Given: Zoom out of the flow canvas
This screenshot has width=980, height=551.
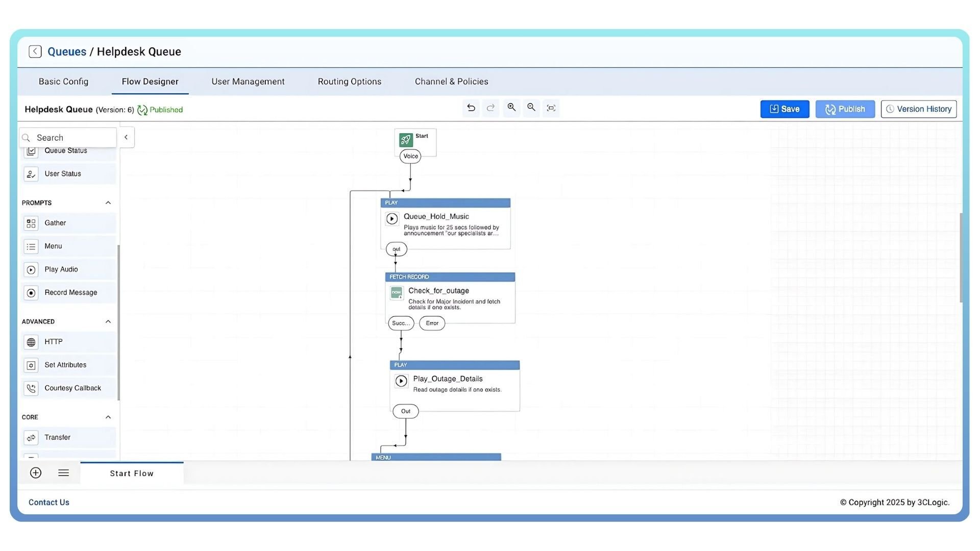Looking at the screenshot, I should coord(531,108).
